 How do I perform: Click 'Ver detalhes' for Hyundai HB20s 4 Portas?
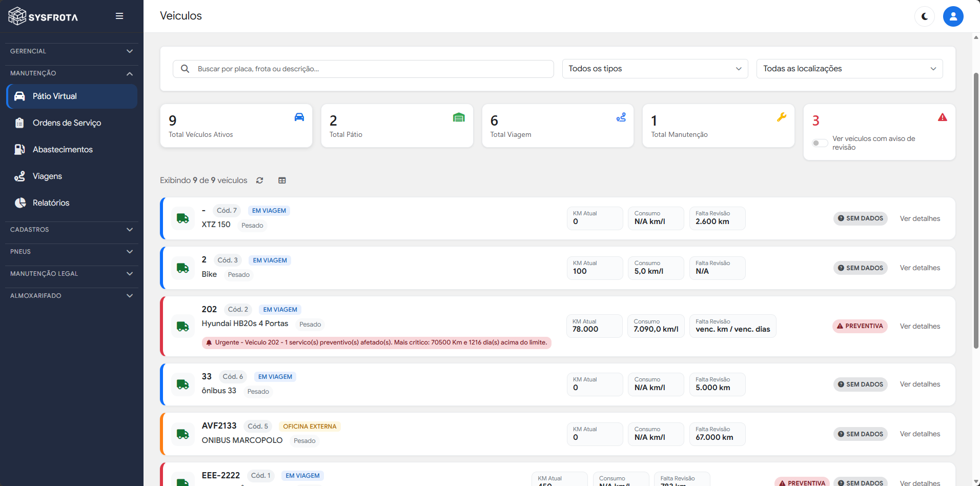[920, 326]
